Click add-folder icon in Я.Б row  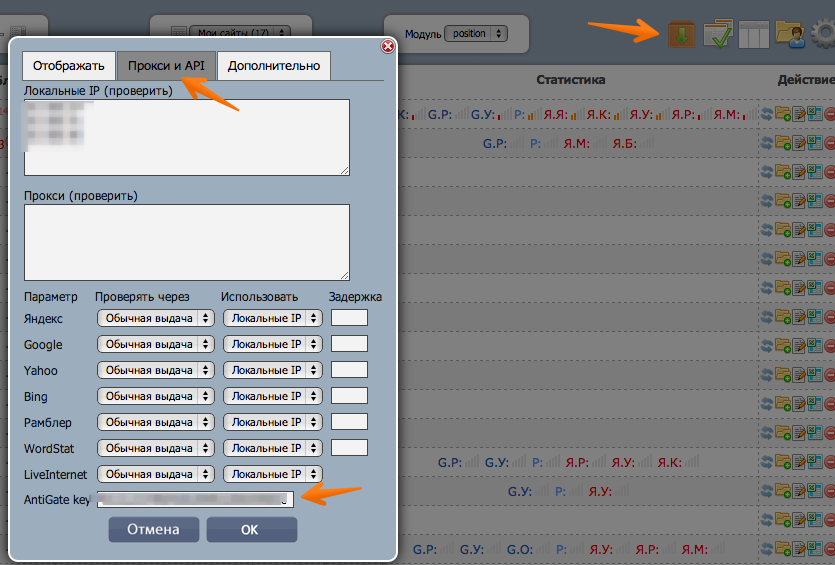click(783, 143)
